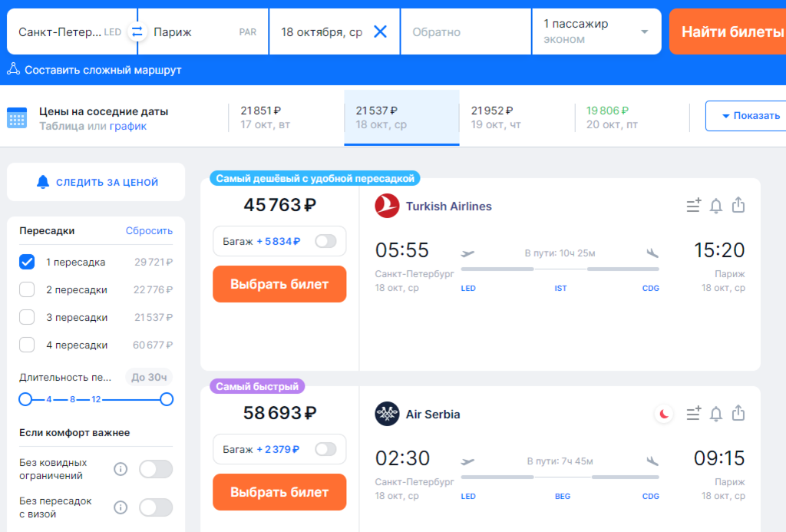Click Самый дешёвый с удобной пересадкой badge

coord(315,179)
